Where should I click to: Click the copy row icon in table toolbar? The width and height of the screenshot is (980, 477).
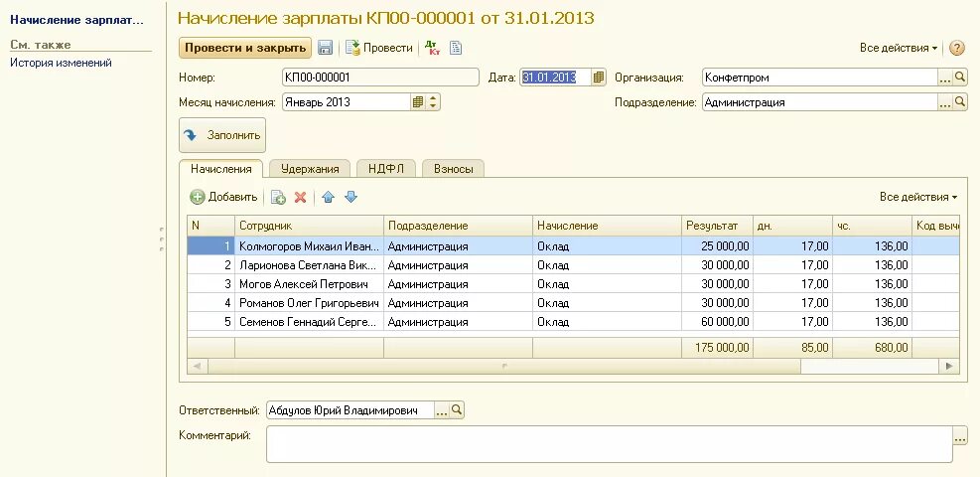coord(278,198)
